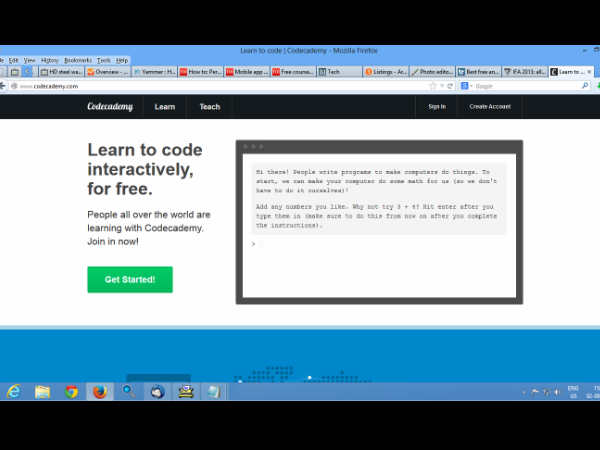Image resolution: width=600 pixels, height=450 pixels.
Task: Open the URL history dropdown arrow
Action: (x=442, y=86)
